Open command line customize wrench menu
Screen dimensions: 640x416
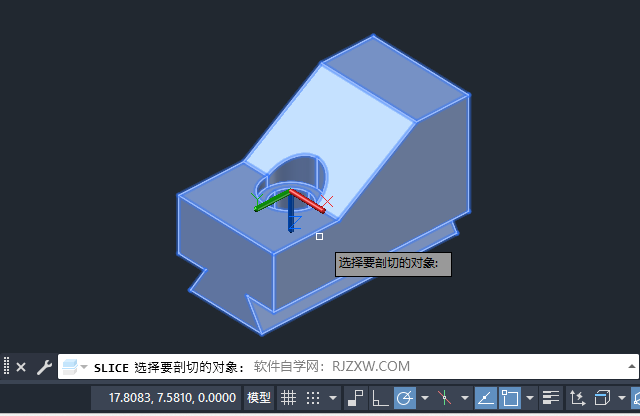[44, 367]
